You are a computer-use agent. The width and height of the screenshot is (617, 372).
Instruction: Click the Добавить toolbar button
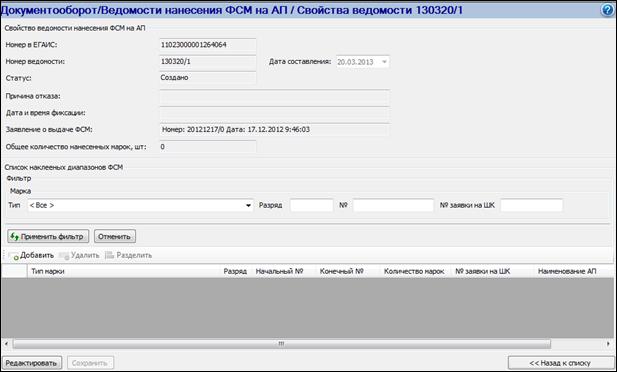(x=32, y=255)
